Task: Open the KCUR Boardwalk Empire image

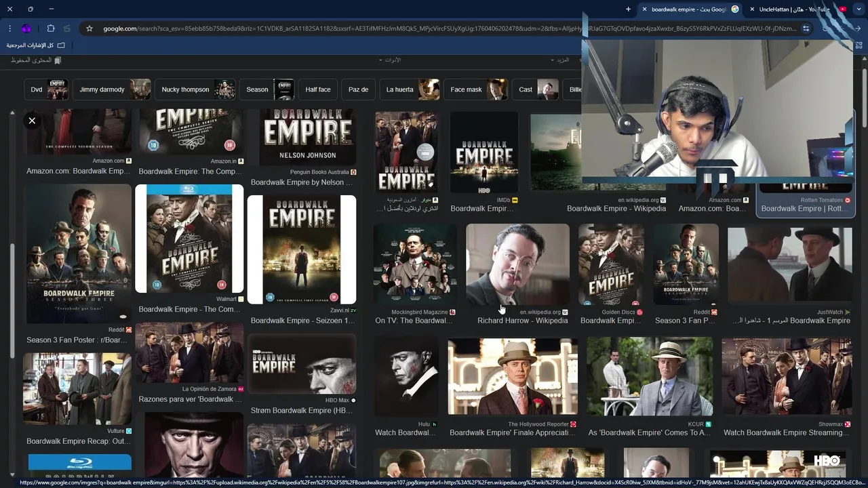Action: click(650, 377)
